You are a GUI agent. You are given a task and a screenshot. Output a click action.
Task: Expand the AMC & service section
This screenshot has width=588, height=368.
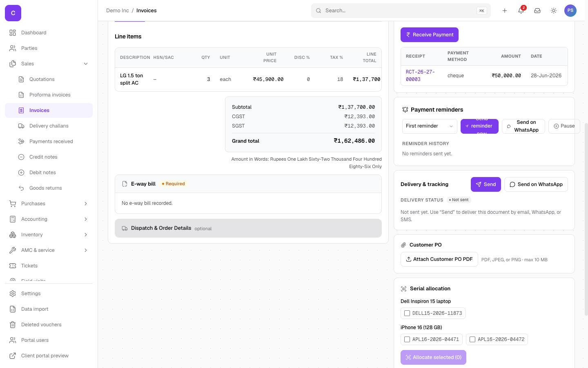pyautogui.click(x=49, y=250)
